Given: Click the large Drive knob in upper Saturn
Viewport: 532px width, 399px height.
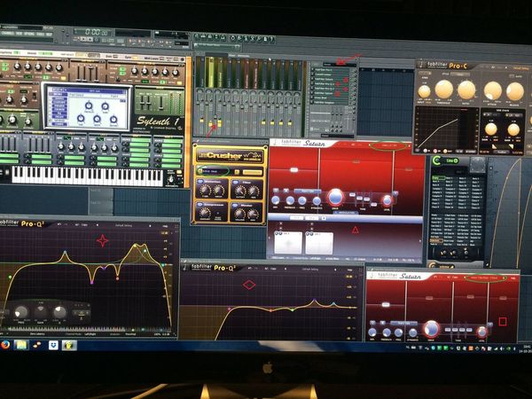Looking at the screenshot, I should [x=335, y=197].
